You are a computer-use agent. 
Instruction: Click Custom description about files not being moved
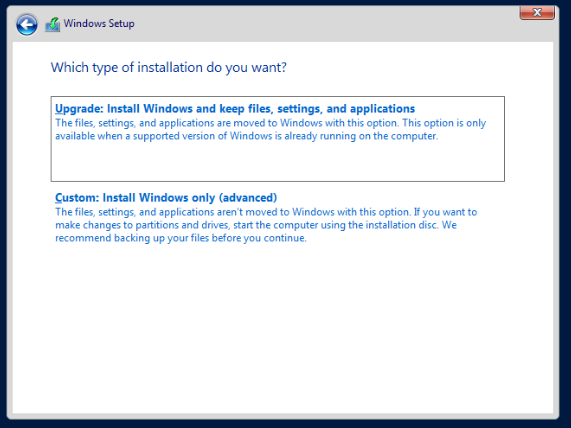click(x=266, y=225)
